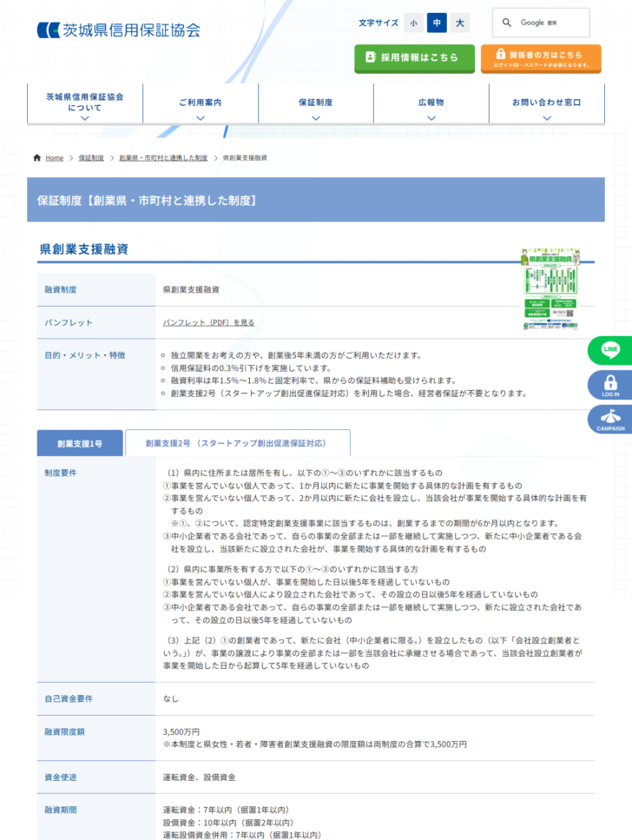Set text size to 小
The width and height of the screenshot is (632, 840).
pyautogui.click(x=413, y=23)
